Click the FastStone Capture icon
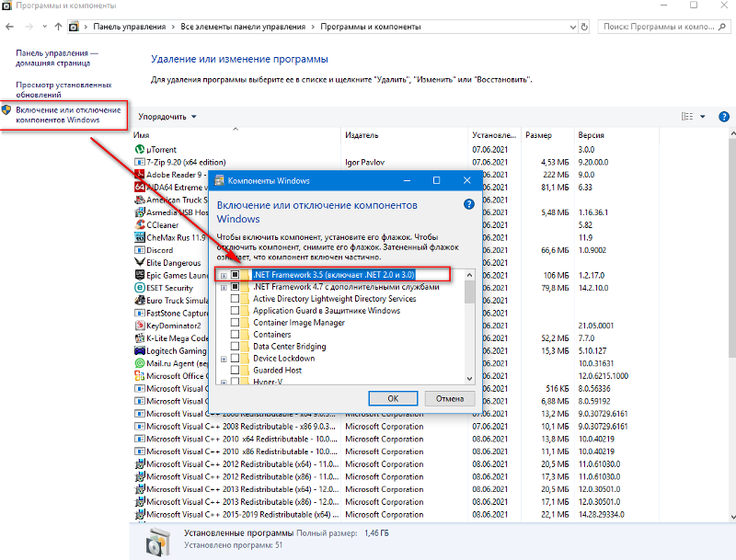736x560 pixels. pos(140,313)
